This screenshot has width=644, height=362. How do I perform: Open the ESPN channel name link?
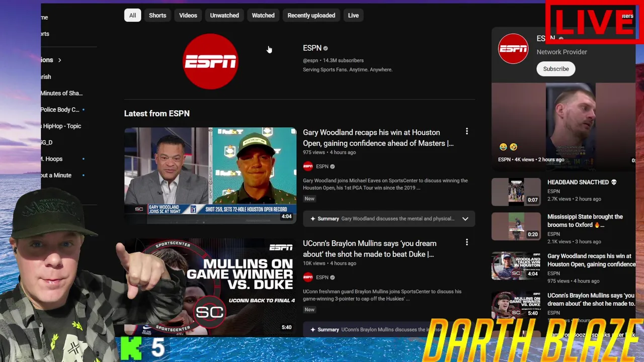(x=312, y=48)
